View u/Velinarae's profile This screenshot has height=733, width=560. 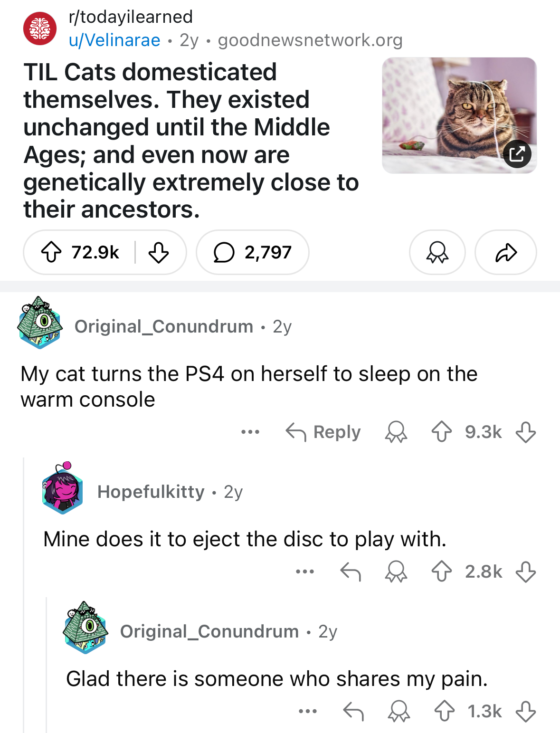[114, 40]
